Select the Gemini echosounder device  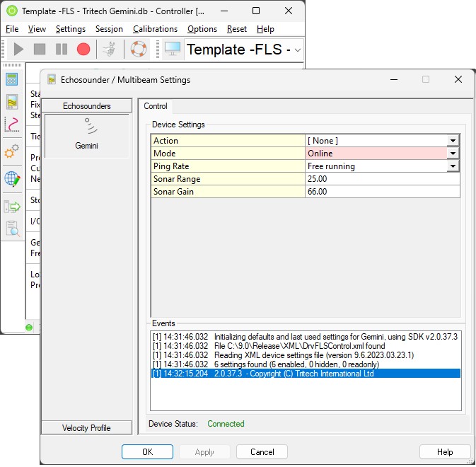pyautogui.click(x=86, y=135)
